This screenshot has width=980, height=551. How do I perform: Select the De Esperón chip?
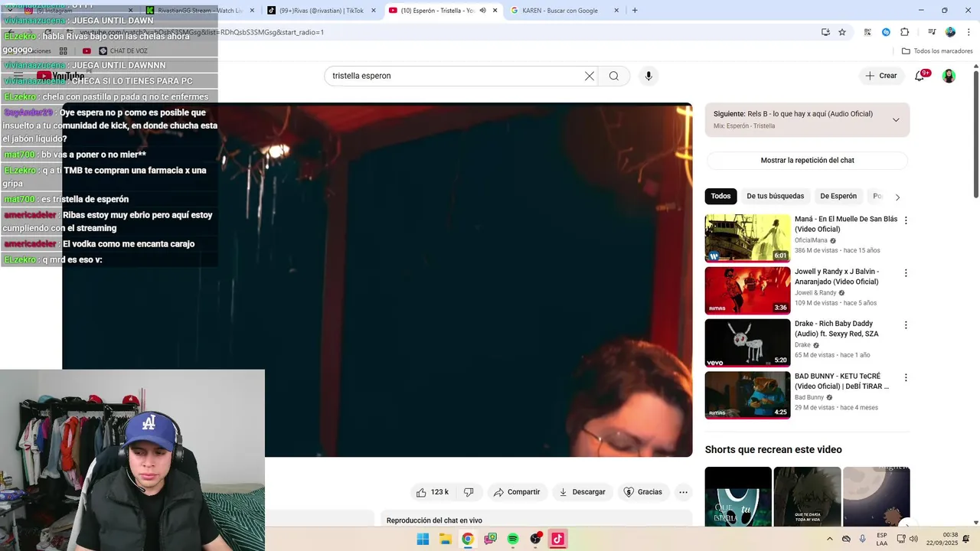[838, 196]
